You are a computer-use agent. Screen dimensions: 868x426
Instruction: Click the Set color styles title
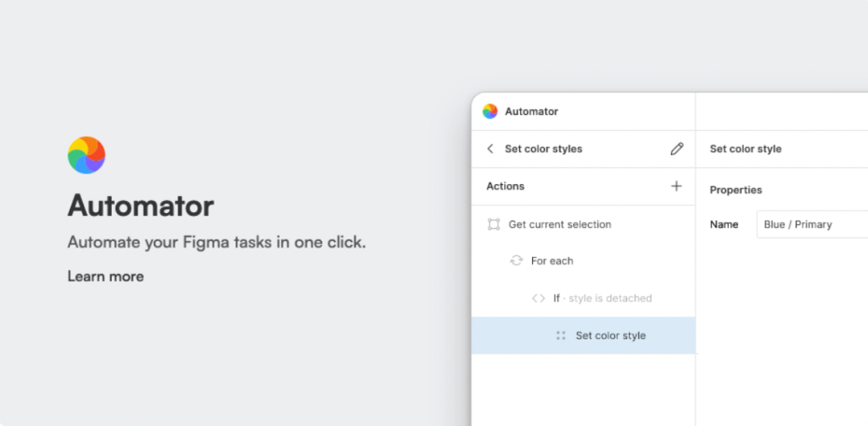click(543, 149)
